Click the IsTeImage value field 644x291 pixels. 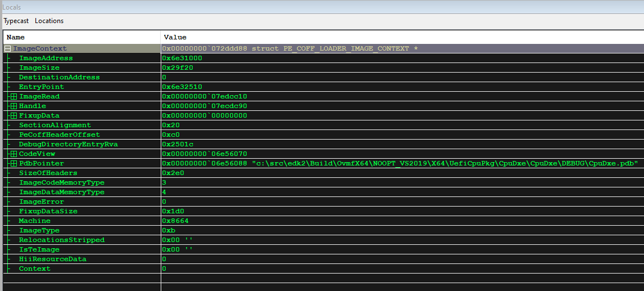[x=177, y=249]
